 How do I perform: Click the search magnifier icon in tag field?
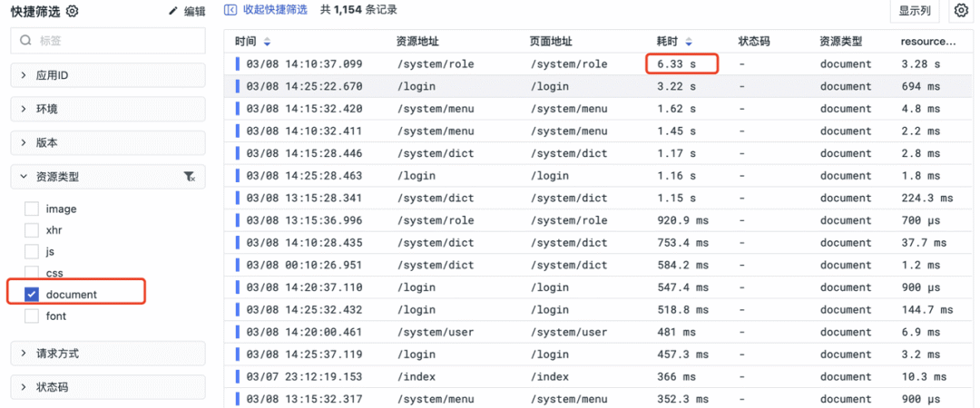coord(25,41)
